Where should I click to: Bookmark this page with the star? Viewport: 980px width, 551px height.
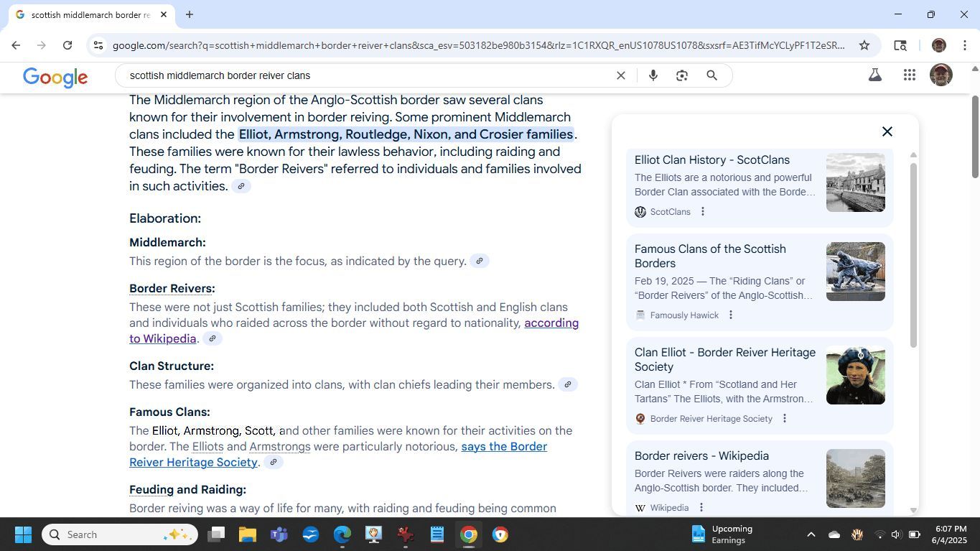click(x=864, y=45)
